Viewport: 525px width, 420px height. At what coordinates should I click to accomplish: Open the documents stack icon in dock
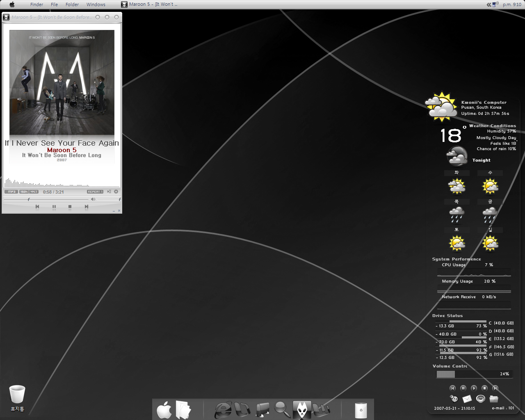click(183, 410)
